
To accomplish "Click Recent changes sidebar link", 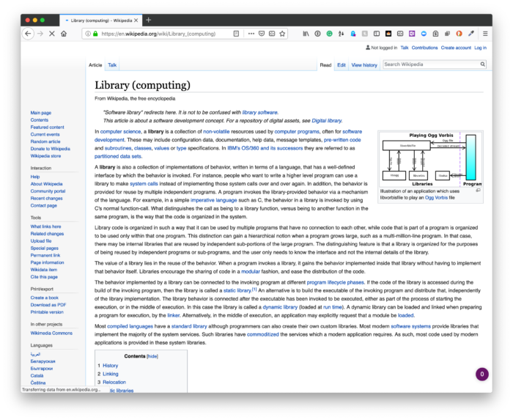I will pyautogui.click(x=46, y=199).
